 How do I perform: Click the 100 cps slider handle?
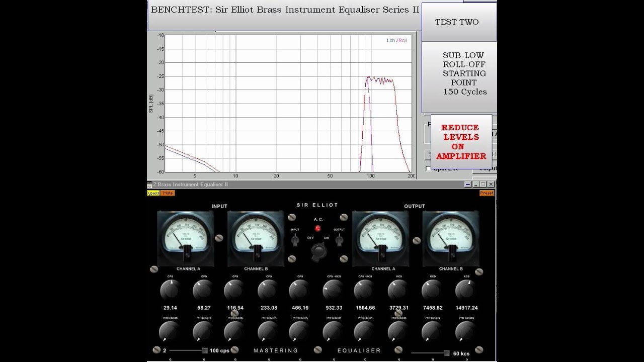click(x=205, y=350)
